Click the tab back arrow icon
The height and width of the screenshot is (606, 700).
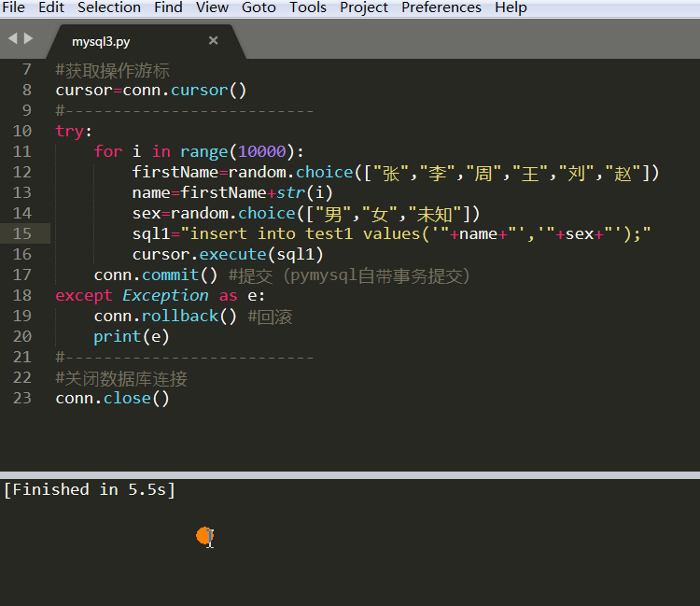pyautogui.click(x=12, y=39)
